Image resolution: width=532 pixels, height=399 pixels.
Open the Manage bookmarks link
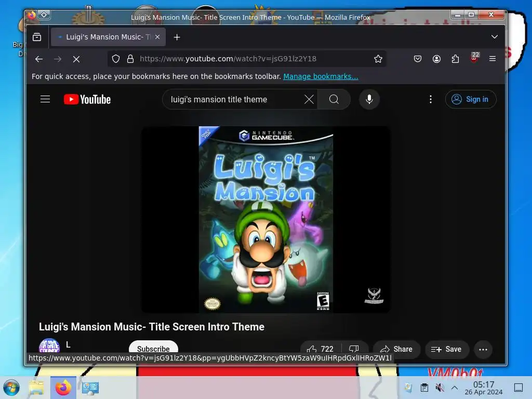321,76
